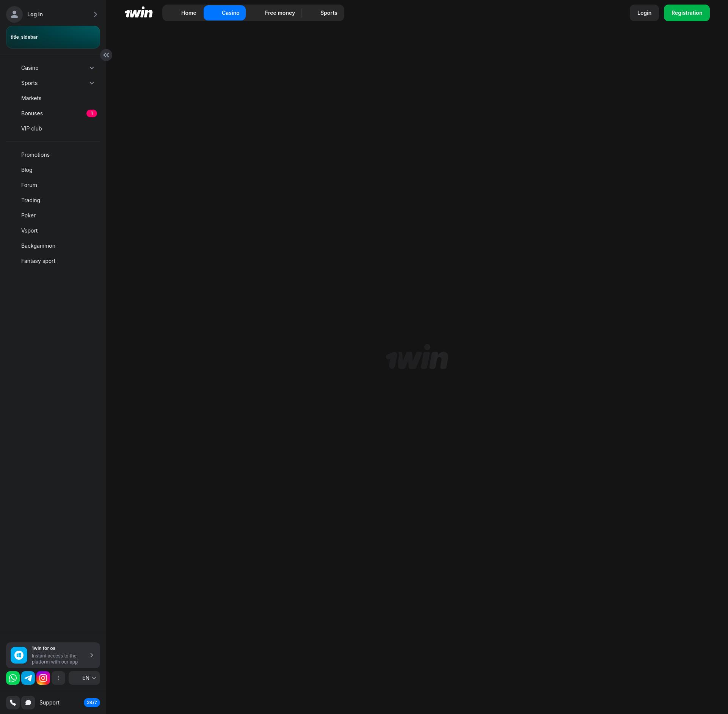Click the Login button

pos(644,13)
